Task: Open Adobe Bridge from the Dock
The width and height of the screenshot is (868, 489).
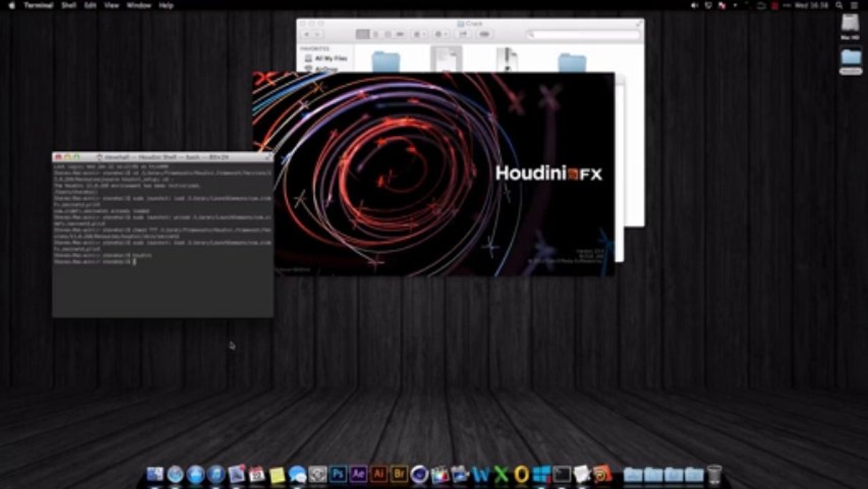Action: (399, 473)
